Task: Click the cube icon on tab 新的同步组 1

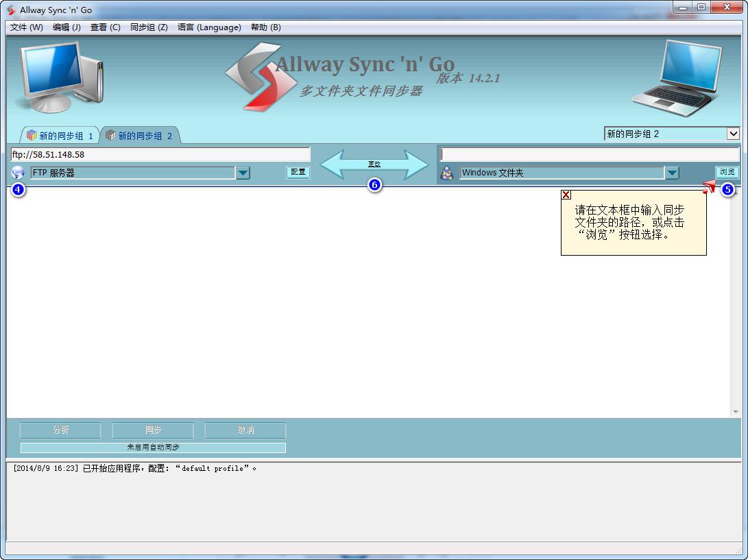Action: click(x=32, y=135)
